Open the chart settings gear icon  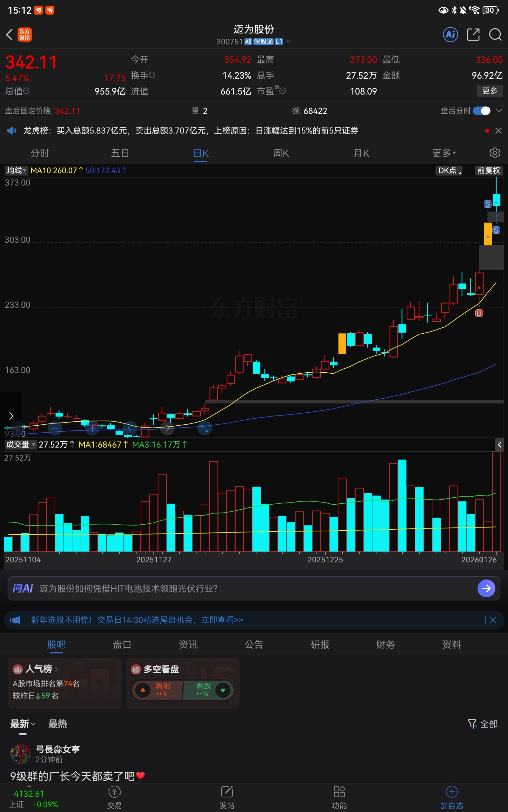pyautogui.click(x=495, y=153)
